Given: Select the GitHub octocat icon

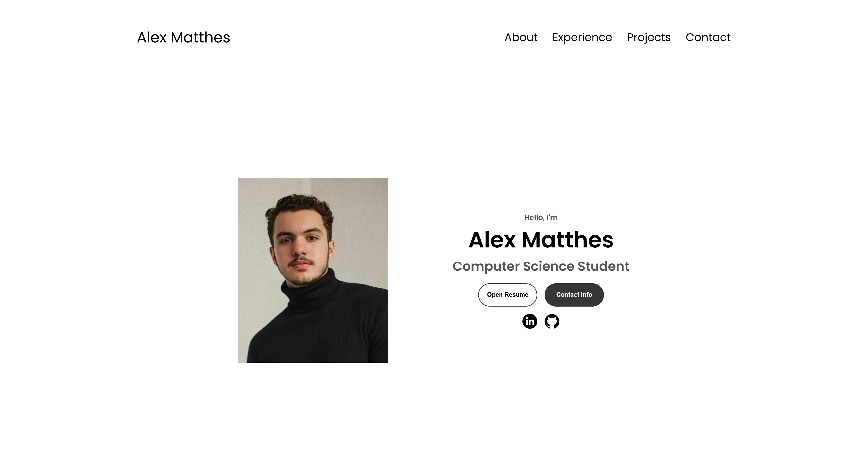Looking at the screenshot, I should pyautogui.click(x=552, y=321).
